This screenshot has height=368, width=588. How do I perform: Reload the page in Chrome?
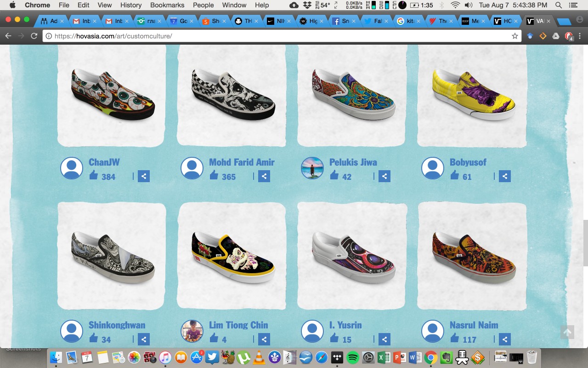click(34, 36)
